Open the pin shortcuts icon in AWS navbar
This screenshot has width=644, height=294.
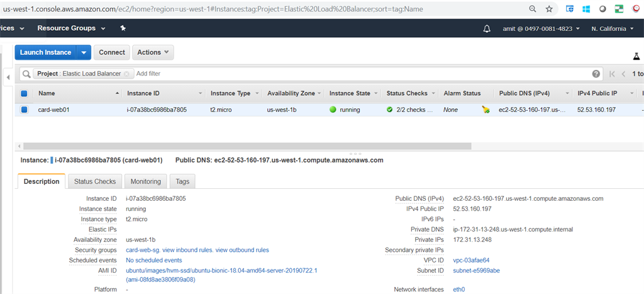(123, 28)
